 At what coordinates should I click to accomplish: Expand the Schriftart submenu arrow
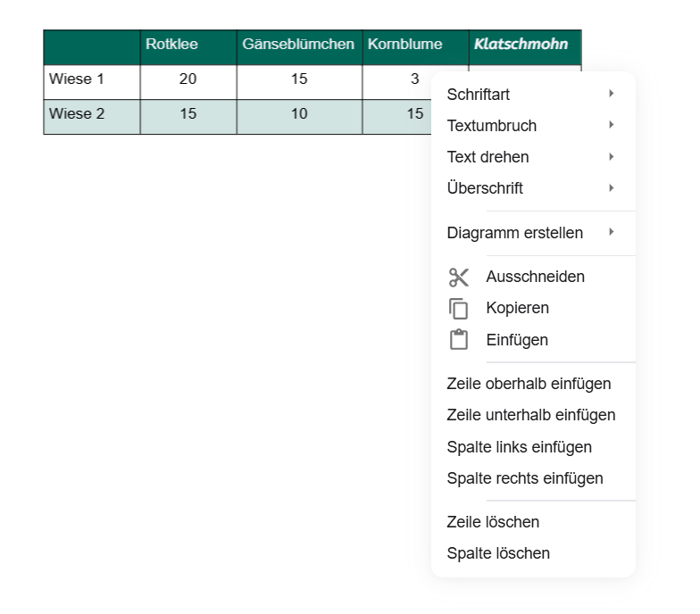pyautogui.click(x=611, y=93)
